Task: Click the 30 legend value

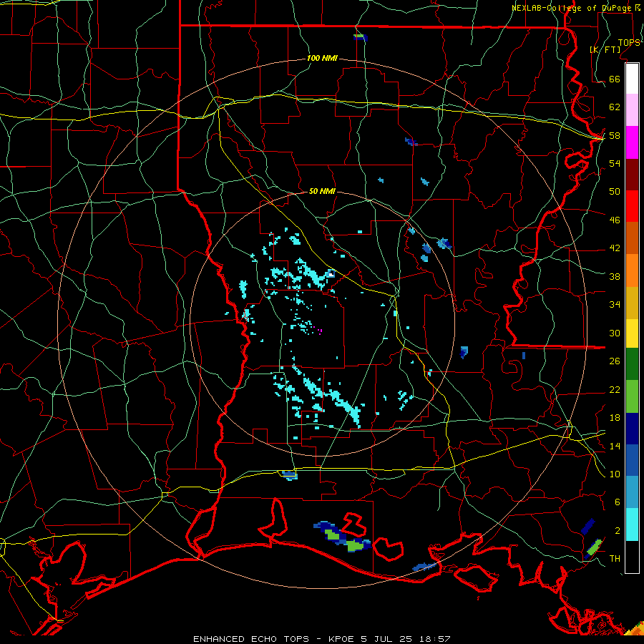Action: click(x=615, y=333)
